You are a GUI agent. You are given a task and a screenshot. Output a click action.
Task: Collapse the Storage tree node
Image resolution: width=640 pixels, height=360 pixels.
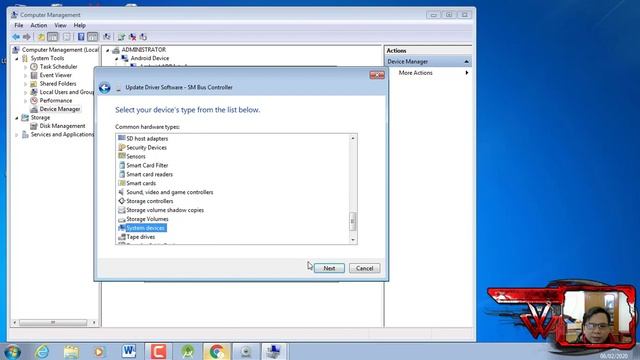[x=17, y=118]
